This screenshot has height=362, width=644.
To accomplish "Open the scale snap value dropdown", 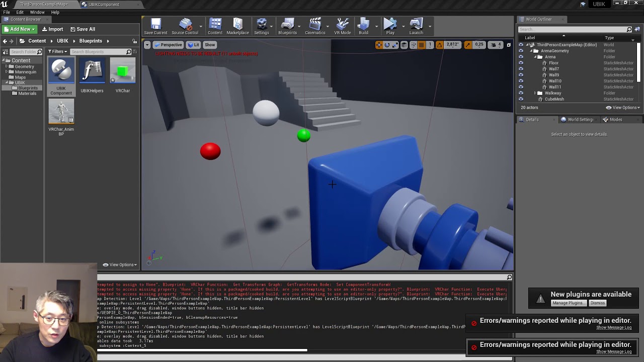I will [x=479, y=45].
